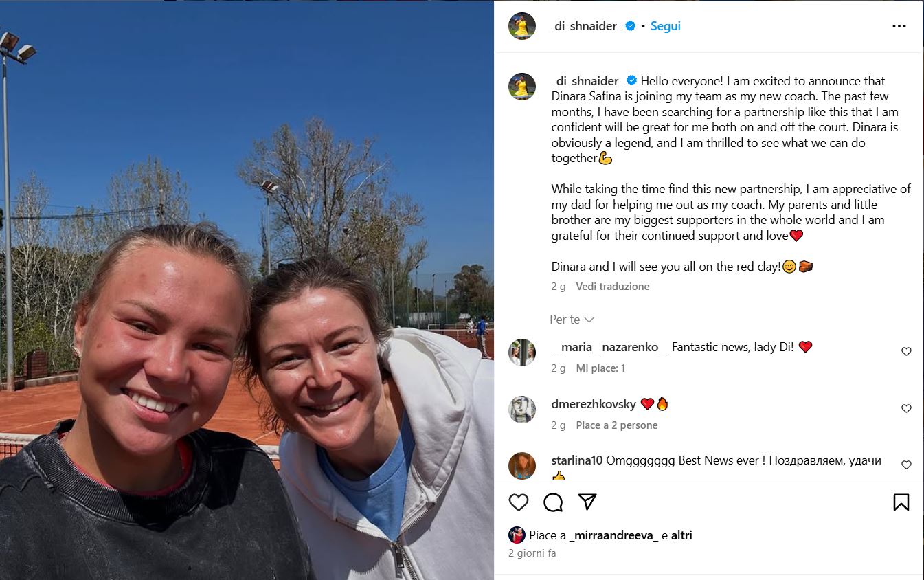Save the post with the bookmark icon
Image resolution: width=924 pixels, height=580 pixels.
click(901, 502)
